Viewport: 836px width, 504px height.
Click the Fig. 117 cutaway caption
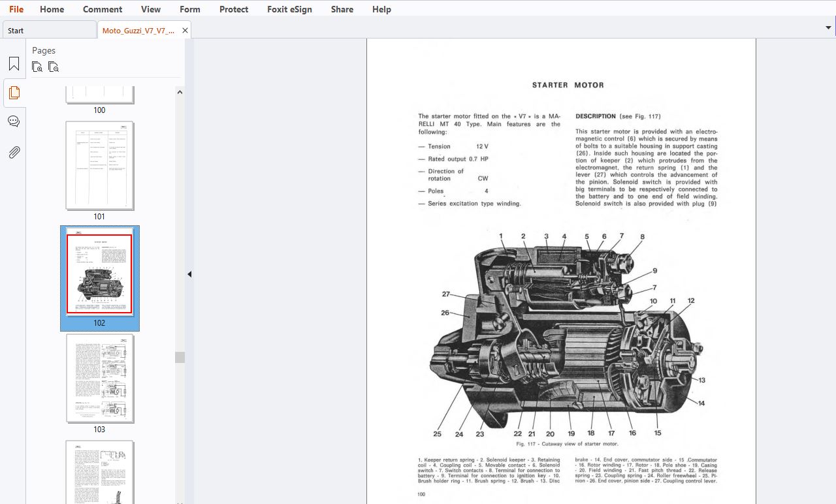click(567, 444)
